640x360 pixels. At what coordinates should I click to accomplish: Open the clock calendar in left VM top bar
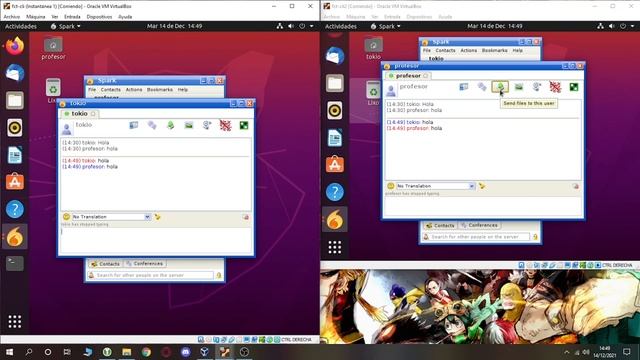(x=174, y=26)
